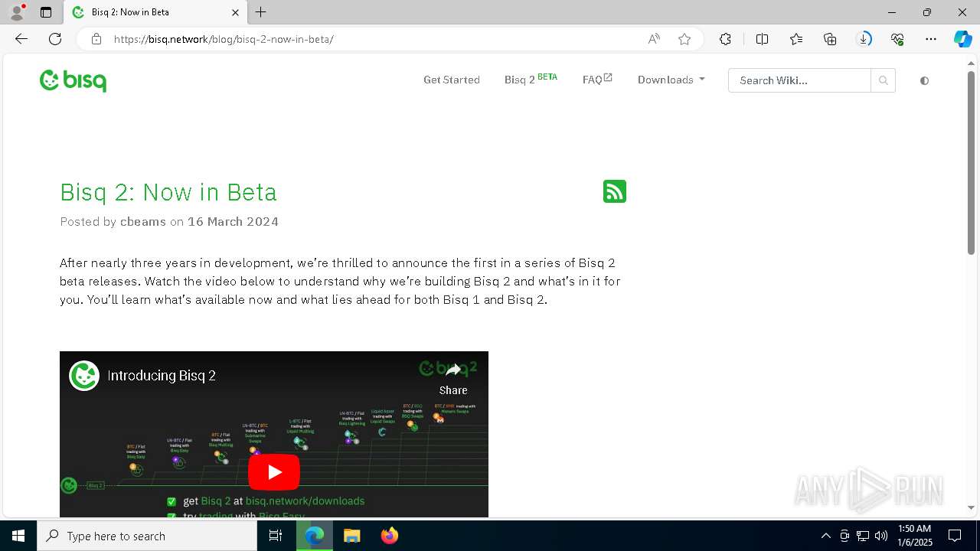Open a new browser tab
The width and height of the screenshot is (980, 551).
[261, 12]
